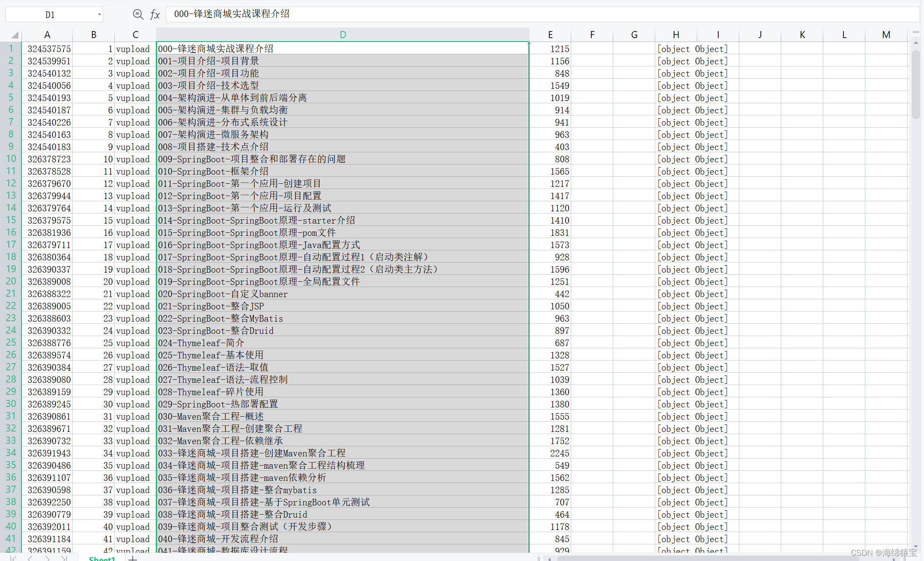The image size is (924, 561).
Task: Click the Name Box showing D1
Action: tap(50, 14)
